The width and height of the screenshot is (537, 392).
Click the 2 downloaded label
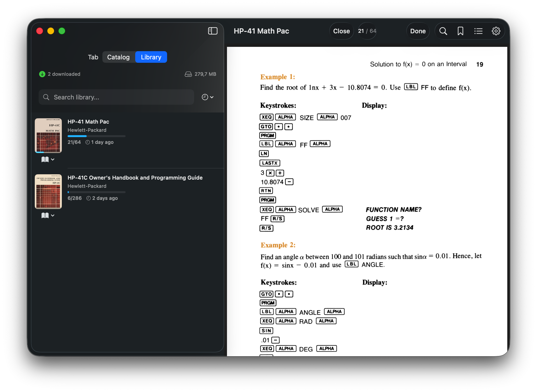coord(64,74)
